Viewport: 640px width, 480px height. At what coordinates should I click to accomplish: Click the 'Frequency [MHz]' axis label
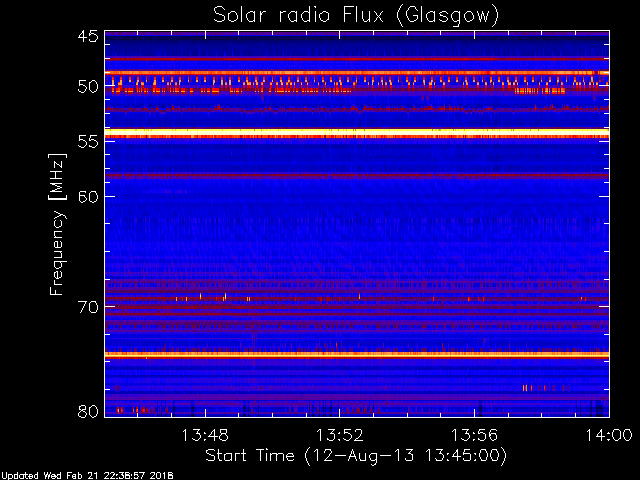[x=57, y=224]
